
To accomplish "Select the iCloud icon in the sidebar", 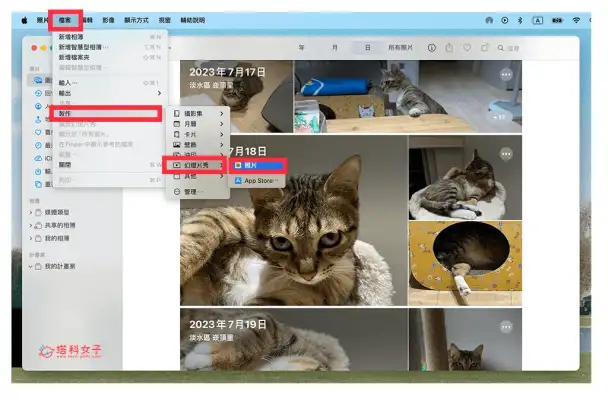I will [x=38, y=158].
